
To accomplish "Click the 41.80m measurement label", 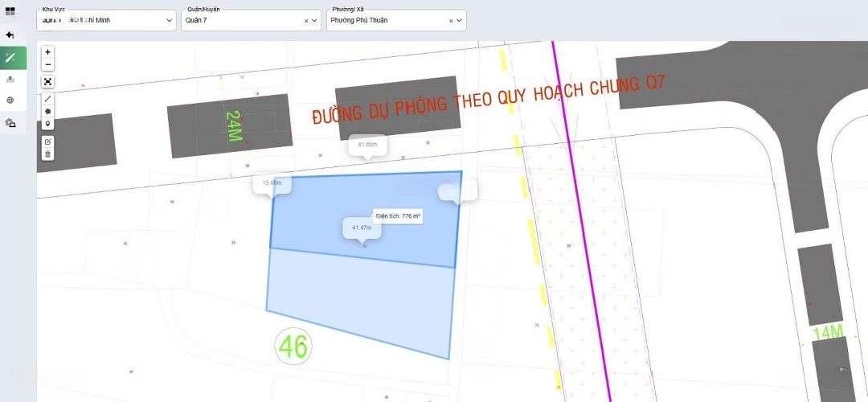I will pyautogui.click(x=367, y=145).
